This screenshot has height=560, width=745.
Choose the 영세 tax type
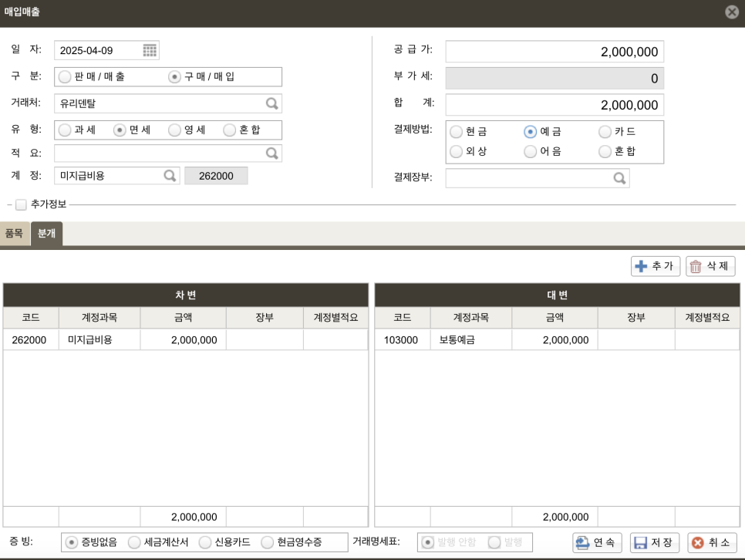174,130
